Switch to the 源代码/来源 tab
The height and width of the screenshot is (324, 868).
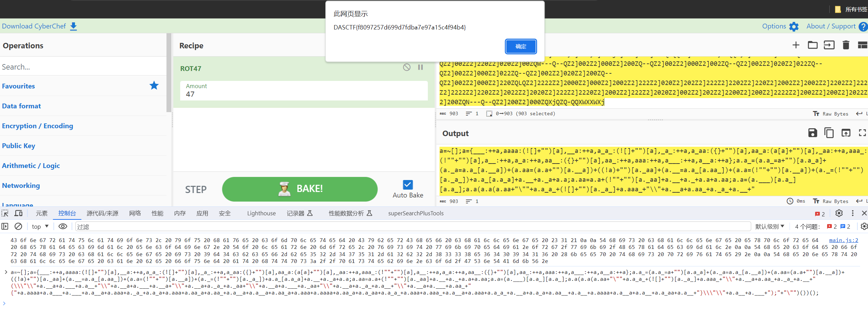[102, 213]
